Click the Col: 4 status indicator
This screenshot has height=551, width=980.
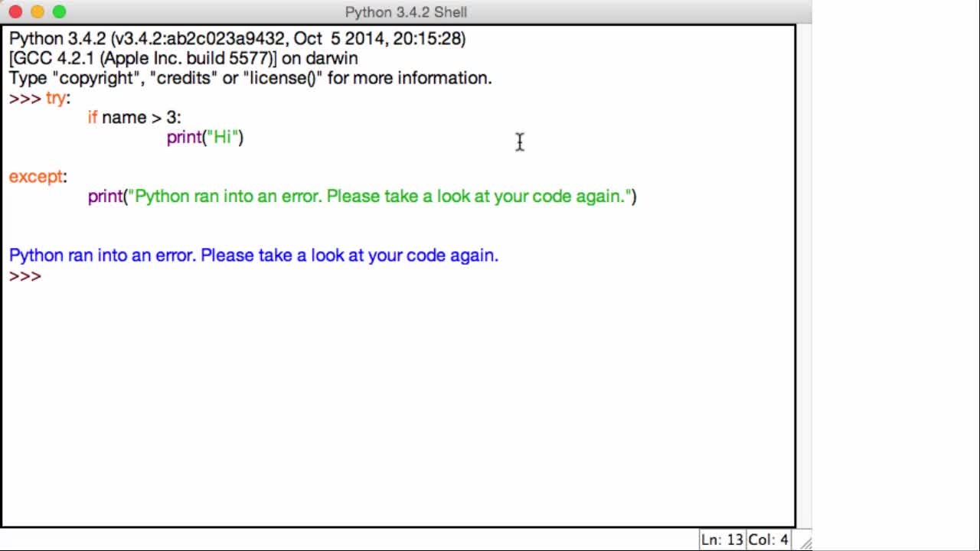pyautogui.click(x=768, y=540)
